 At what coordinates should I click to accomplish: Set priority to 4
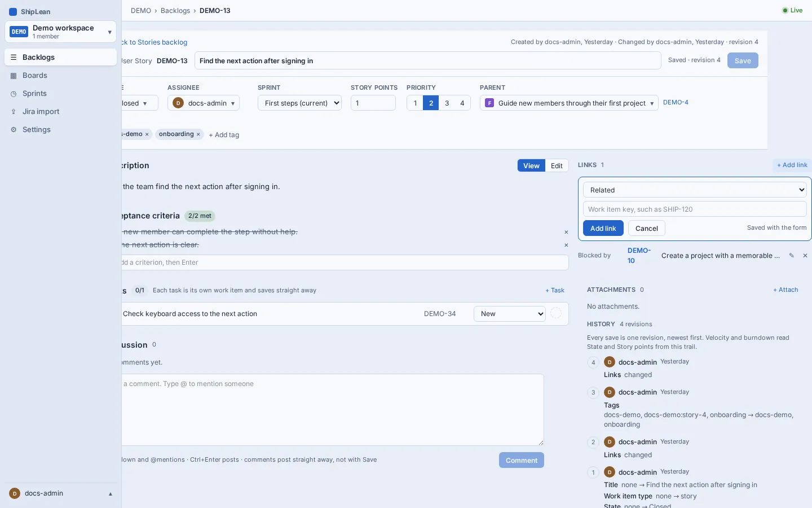click(462, 103)
